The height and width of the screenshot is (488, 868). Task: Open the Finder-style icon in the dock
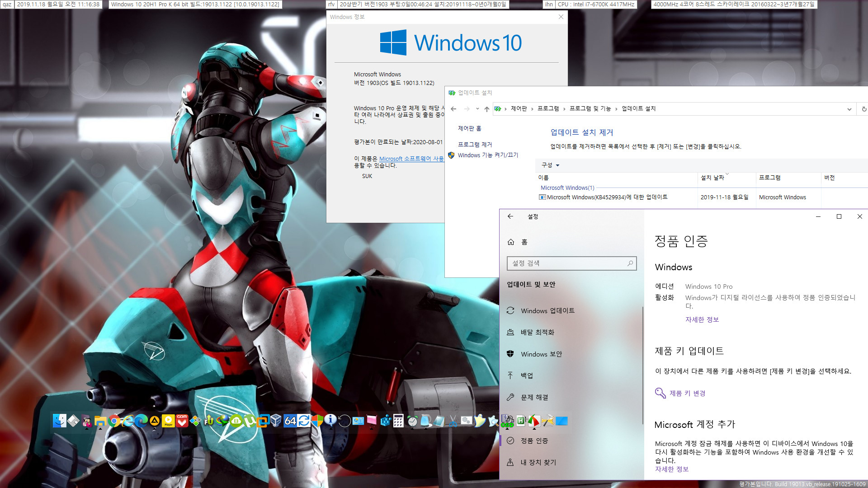(x=60, y=421)
